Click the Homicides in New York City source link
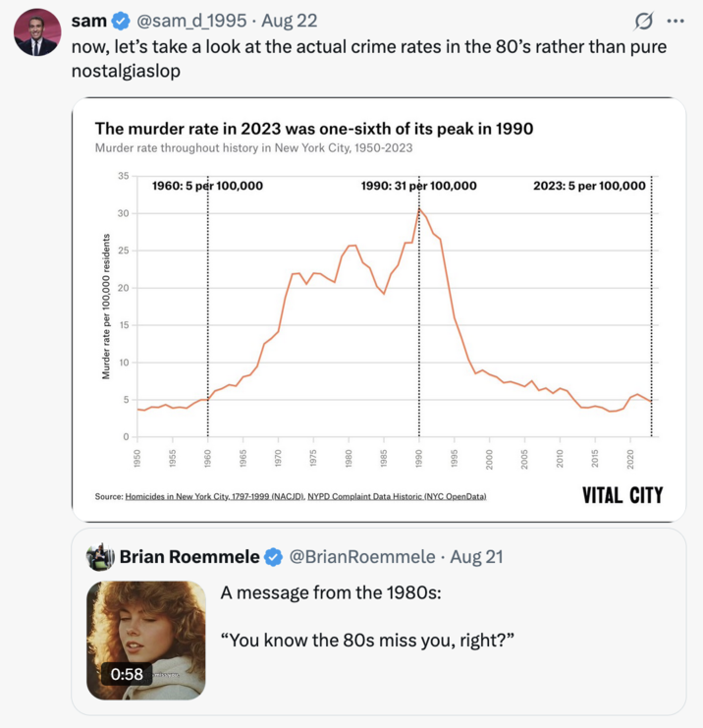 click(x=215, y=496)
